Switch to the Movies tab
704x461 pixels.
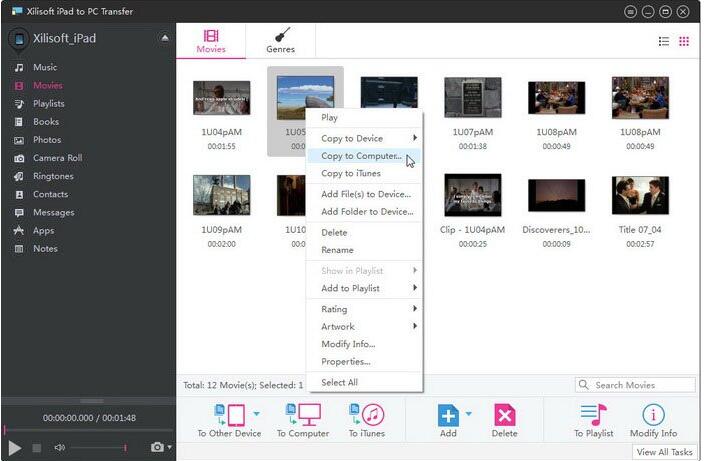[211, 41]
